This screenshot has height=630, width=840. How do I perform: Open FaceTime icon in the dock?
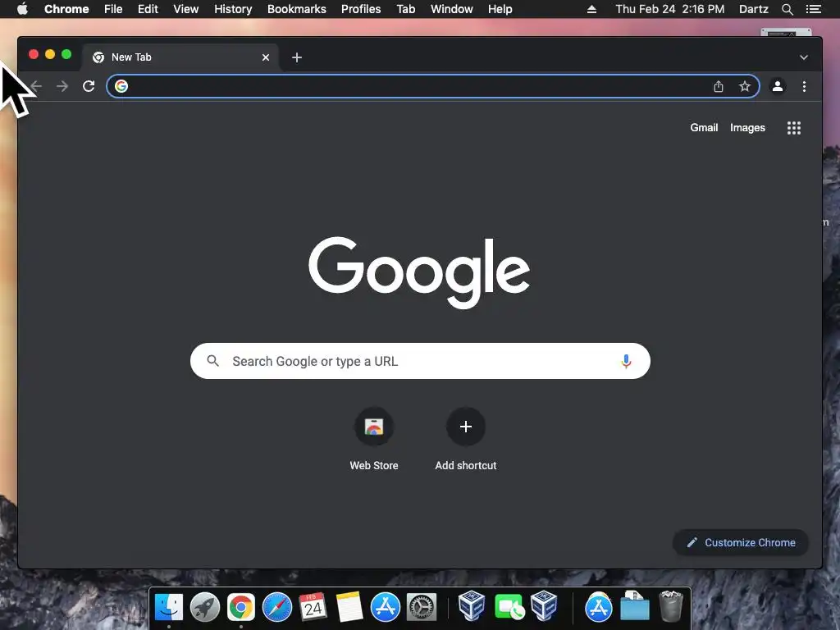(x=509, y=608)
